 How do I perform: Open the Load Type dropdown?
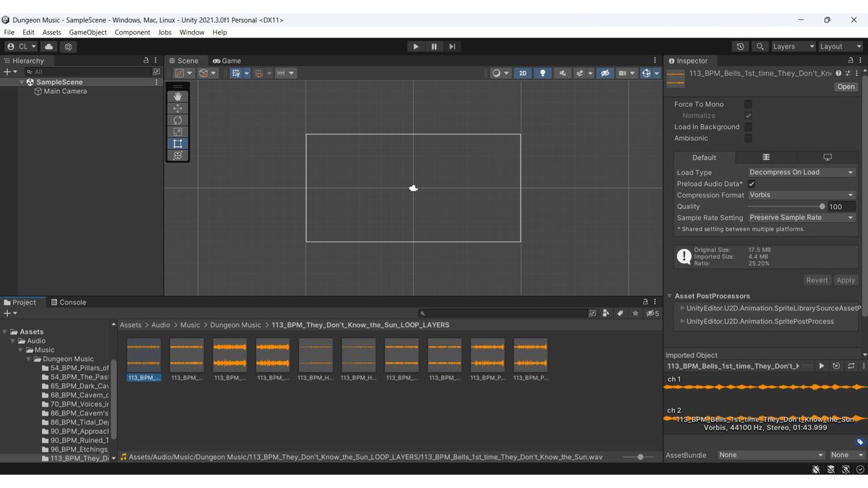[801, 172]
